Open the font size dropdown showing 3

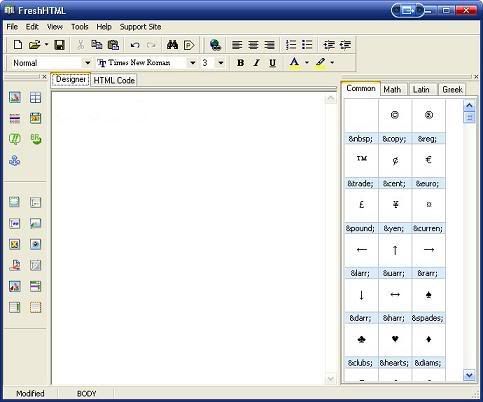click(221, 63)
